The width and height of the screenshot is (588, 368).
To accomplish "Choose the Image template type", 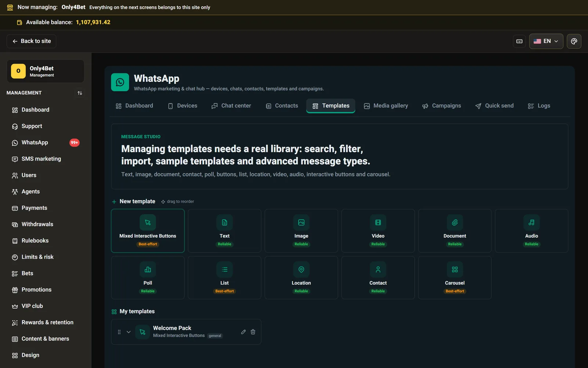I will click(301, 231).
